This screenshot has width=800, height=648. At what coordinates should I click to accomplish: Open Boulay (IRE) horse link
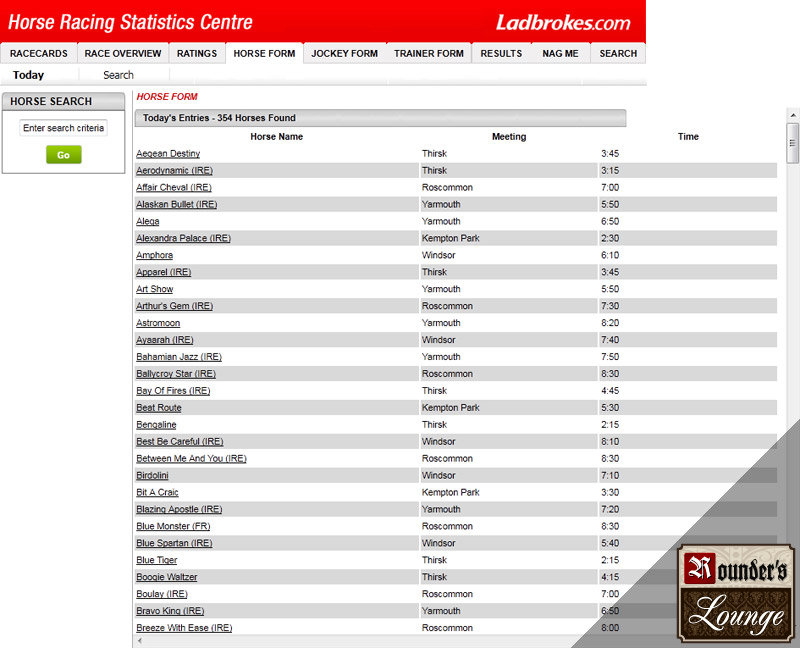(x=162, y=594)
